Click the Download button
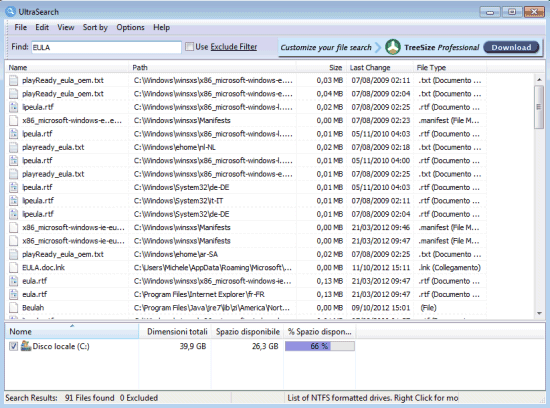 tap(511, 47)
